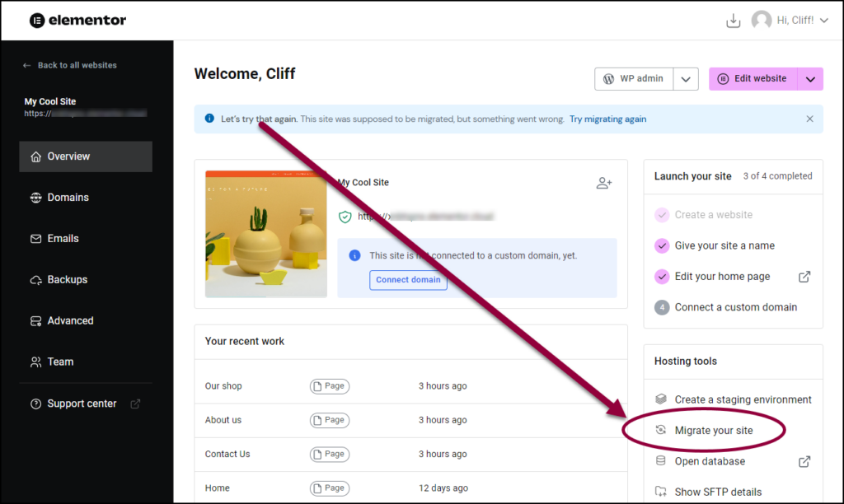The image size is (844, 504).
Task: Click the Connect domain button
Action: [x=408, y=280]
